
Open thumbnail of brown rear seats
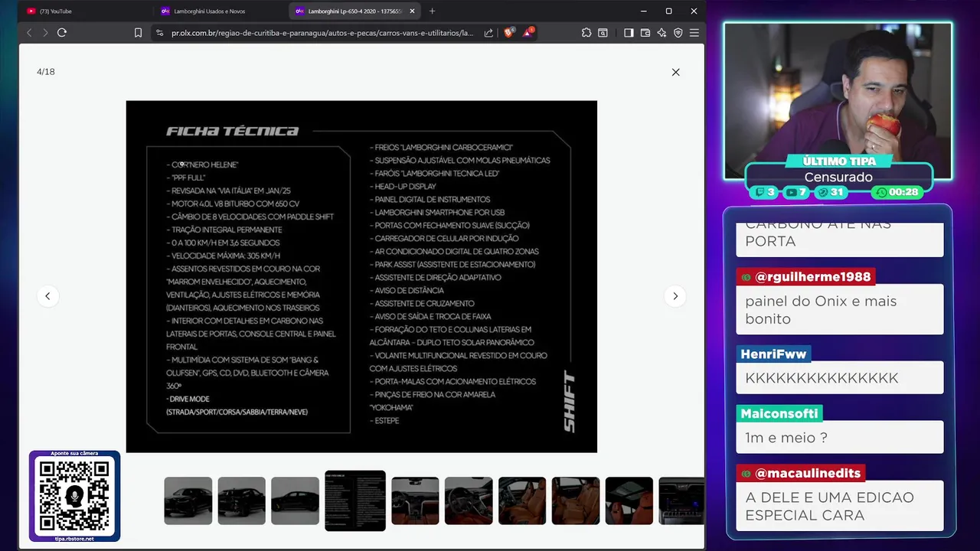point(576,501)
